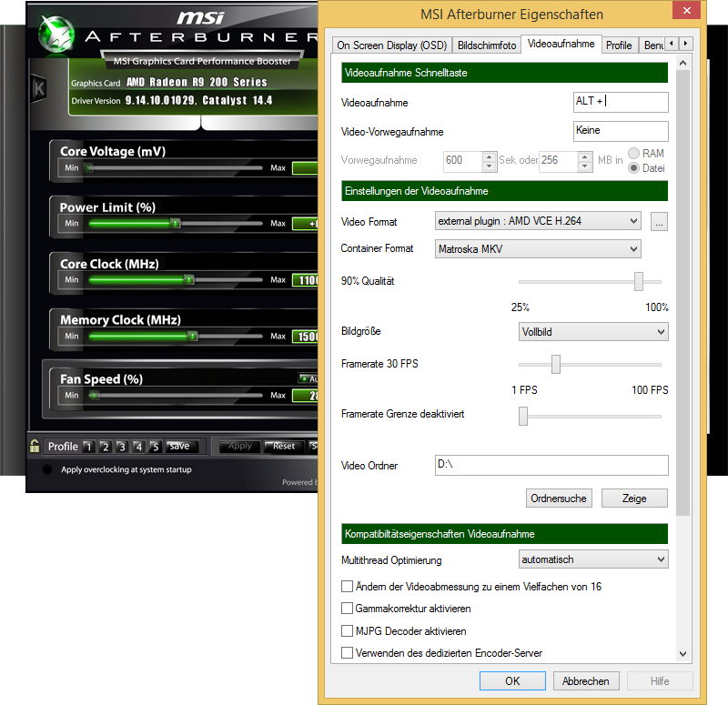This screenshot has width=728, height=705.
Task: Click the K Kombustor side button
Action: click(38, 88)
